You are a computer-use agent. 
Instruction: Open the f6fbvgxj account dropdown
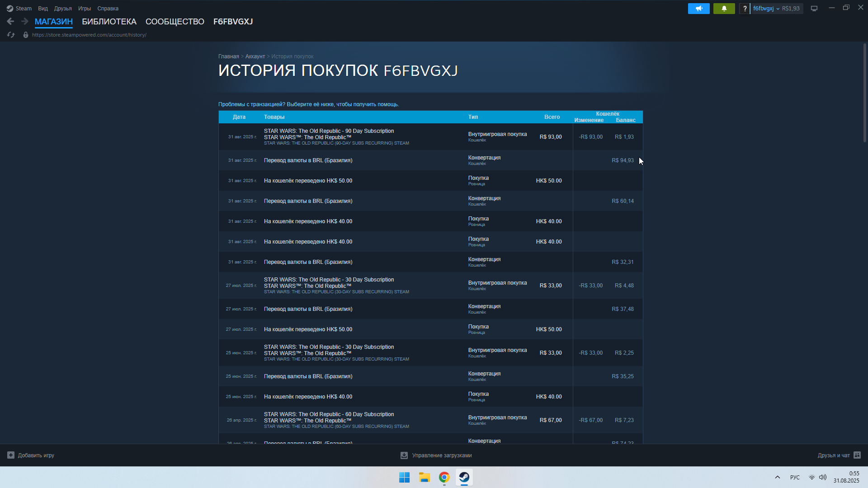[766, 9]
